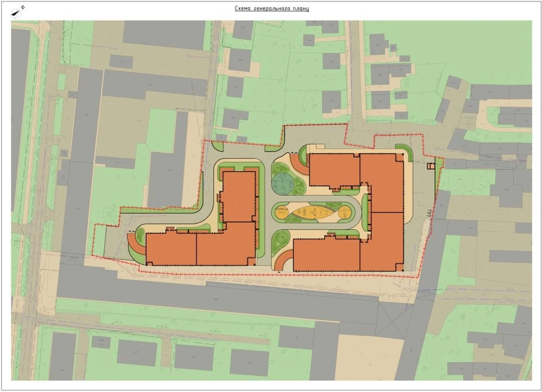Click the orange curved ramp below central courtyard
This screenshot has width=542, height=392.
(x=285, y=260)
